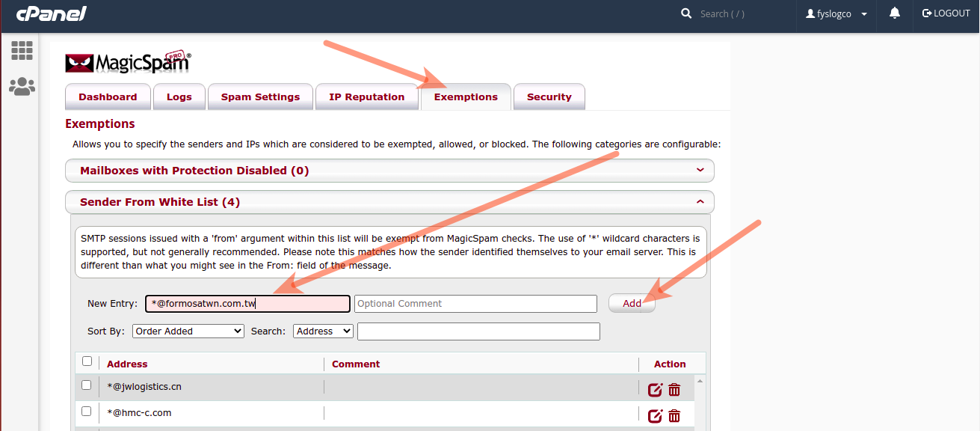Focus the New Entry address field
This screenshot has width=980, height=431.
click(x=248, y=304)
